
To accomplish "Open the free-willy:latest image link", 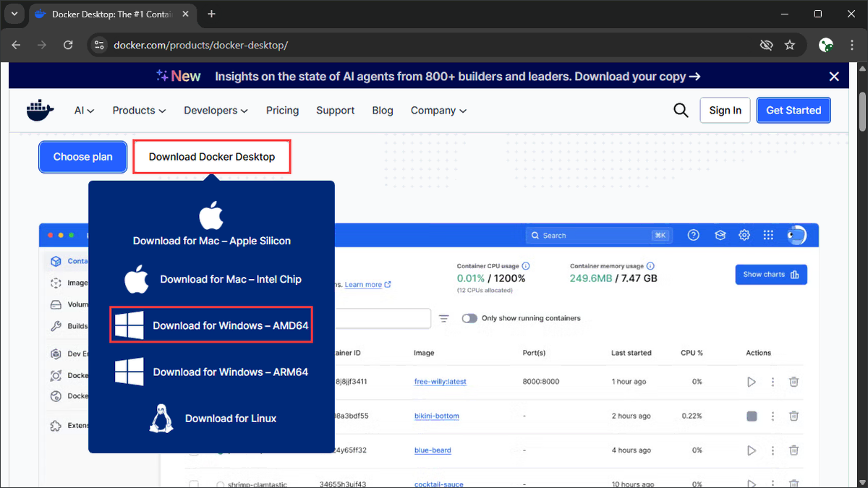I will [440, 382].
